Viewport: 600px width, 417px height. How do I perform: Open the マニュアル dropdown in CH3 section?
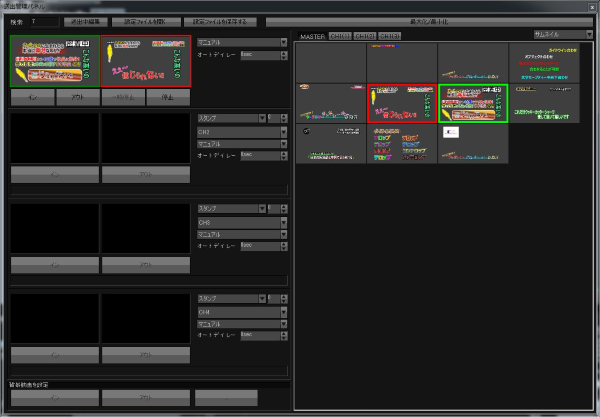242,234
